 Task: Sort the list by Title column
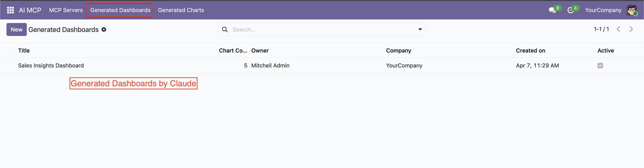[x=24, y=51]
